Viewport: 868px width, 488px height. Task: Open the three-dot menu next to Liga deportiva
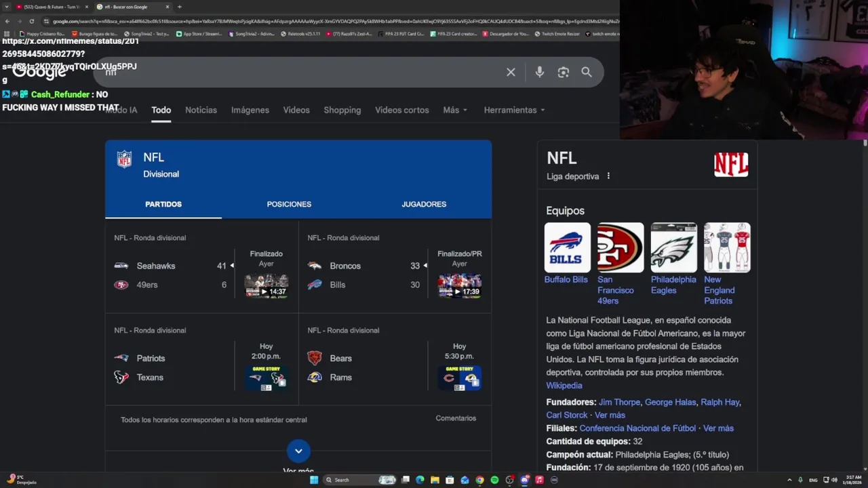click(608, 176)
